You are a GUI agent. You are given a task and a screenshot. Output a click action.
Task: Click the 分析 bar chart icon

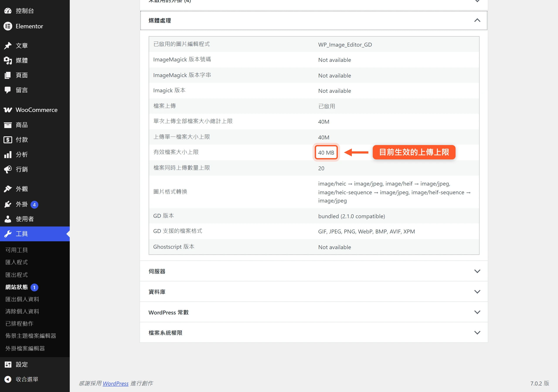pos(8,155)
